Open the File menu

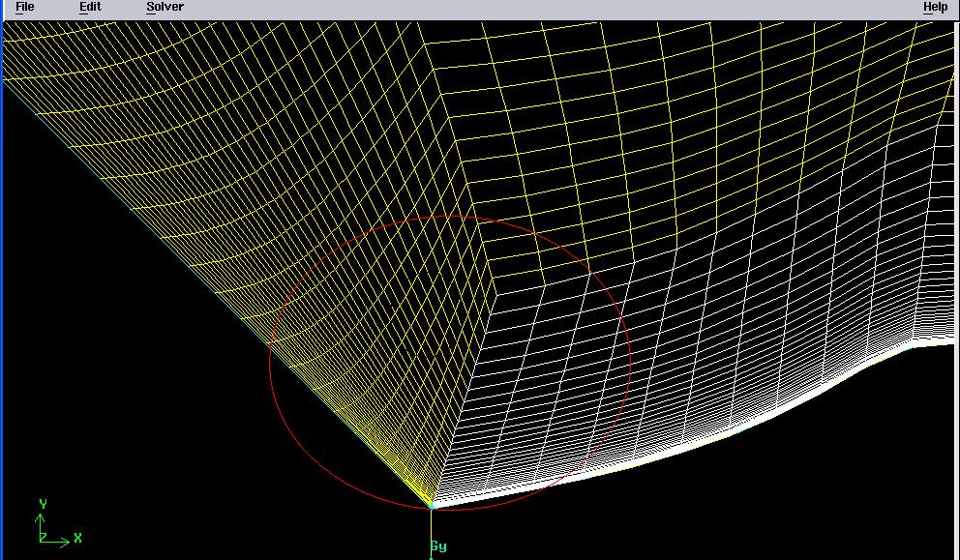pyautogui.click(x=24, y=7)
